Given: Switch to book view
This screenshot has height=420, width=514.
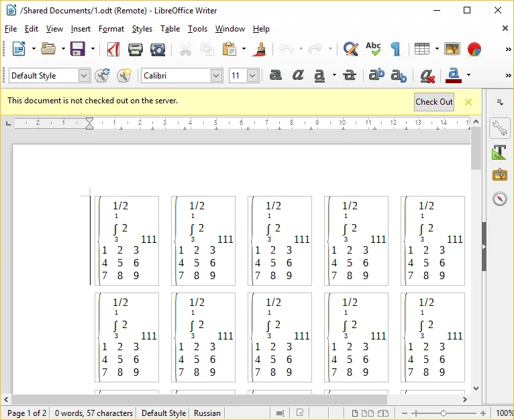Looking at the screenshot, I should (x=383, y=413).
